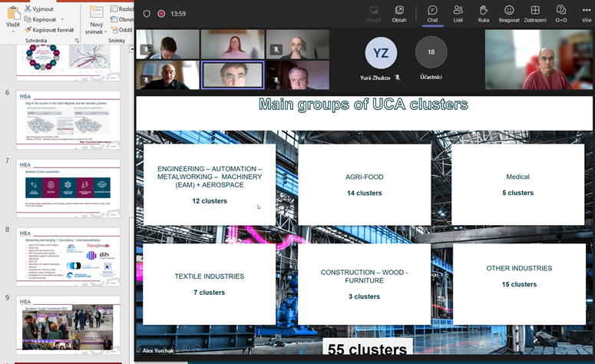Click the Vložit paste icon in PowerPoint
This screenshot has width=595, height=364.
[x=13, y=12]
